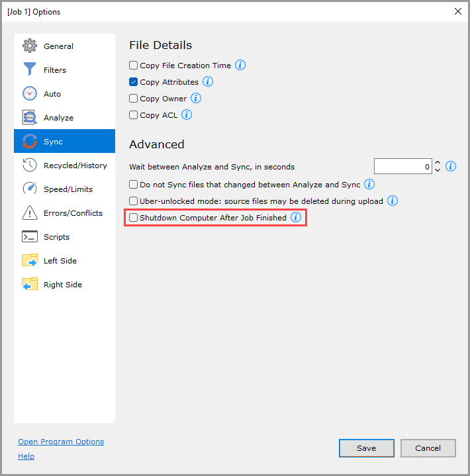This screenshot has width=470, height=476.
Task: Enable Copy File Creation Time checkbox
Action: click(134, 66)
